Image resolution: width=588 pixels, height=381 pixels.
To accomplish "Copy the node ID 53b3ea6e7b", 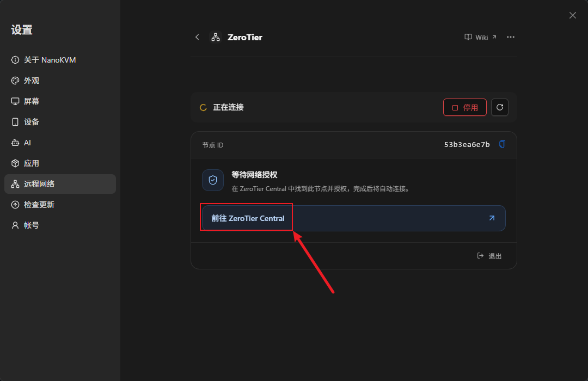I will pos(502,144).
